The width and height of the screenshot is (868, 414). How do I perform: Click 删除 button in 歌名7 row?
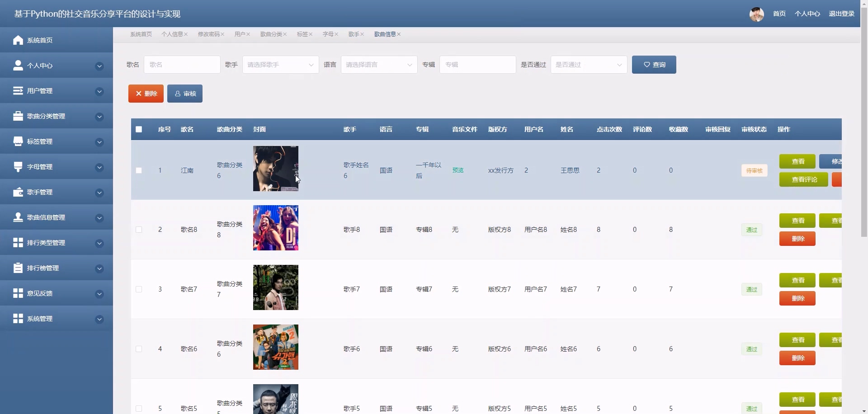(x=797, y=298)
